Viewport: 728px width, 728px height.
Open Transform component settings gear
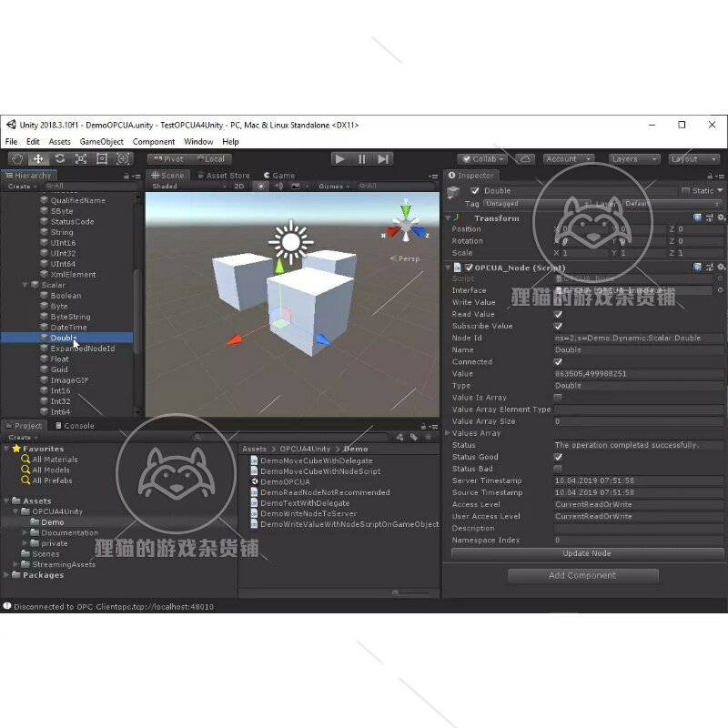coord(720,217)
